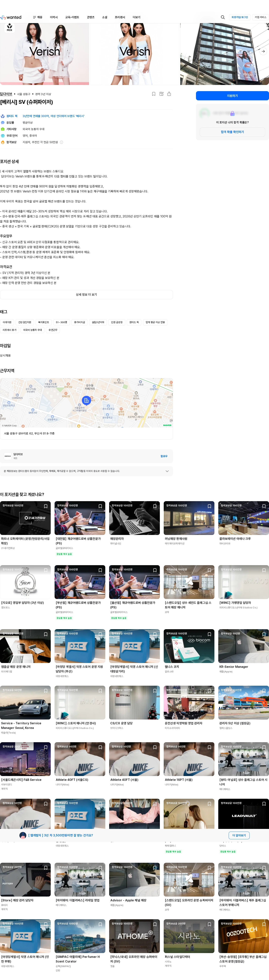This screenshot has width=269, height=980.
Task: Bookmark the [지오로] 영업부 담당자 card
Action: pyautogui.click(x=46, y=570)
